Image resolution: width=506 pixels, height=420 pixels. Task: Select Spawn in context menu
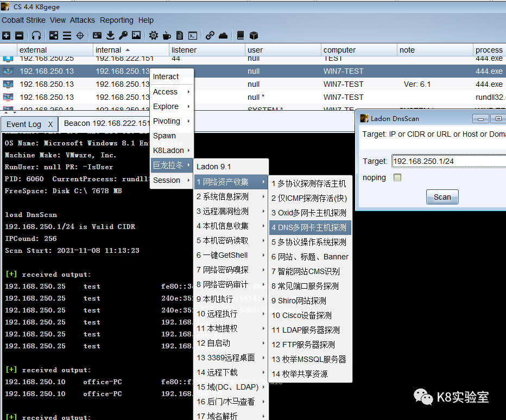pyautogui.click(x=172, y=136)
